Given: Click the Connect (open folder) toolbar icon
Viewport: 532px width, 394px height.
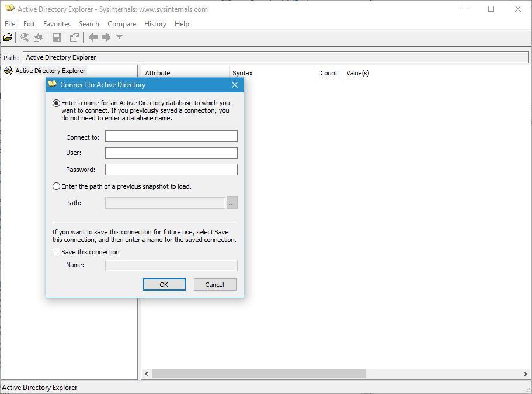Looking at the screenshot, I should pyautogui.click(x=8, y=37).
